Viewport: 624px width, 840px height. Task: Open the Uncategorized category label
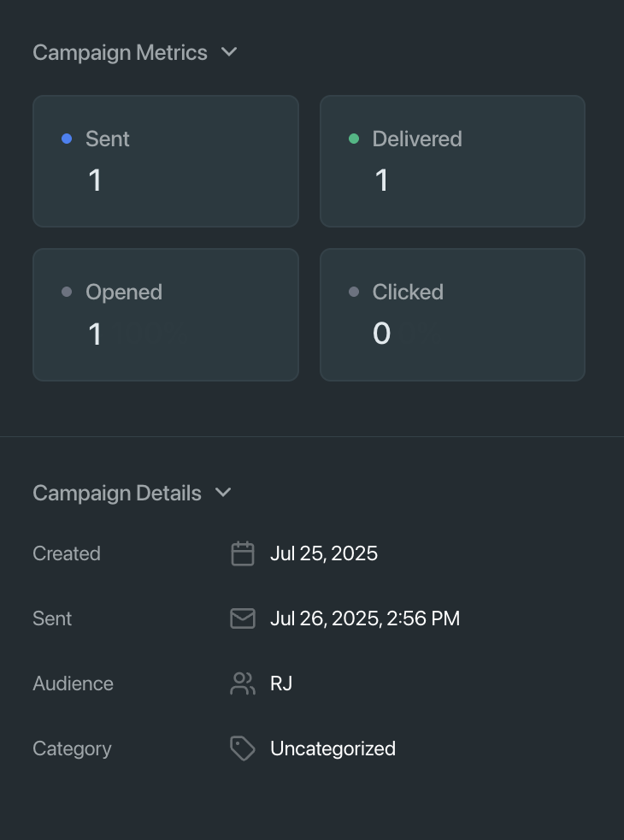(x=333, y=748)
